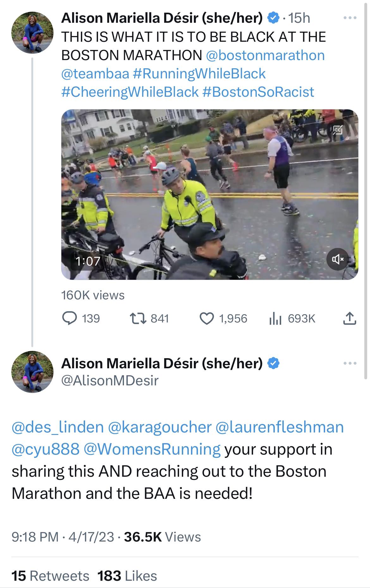Open the first tweet's three-dot menu
The image size is (370, 588).
click(350, 18)
